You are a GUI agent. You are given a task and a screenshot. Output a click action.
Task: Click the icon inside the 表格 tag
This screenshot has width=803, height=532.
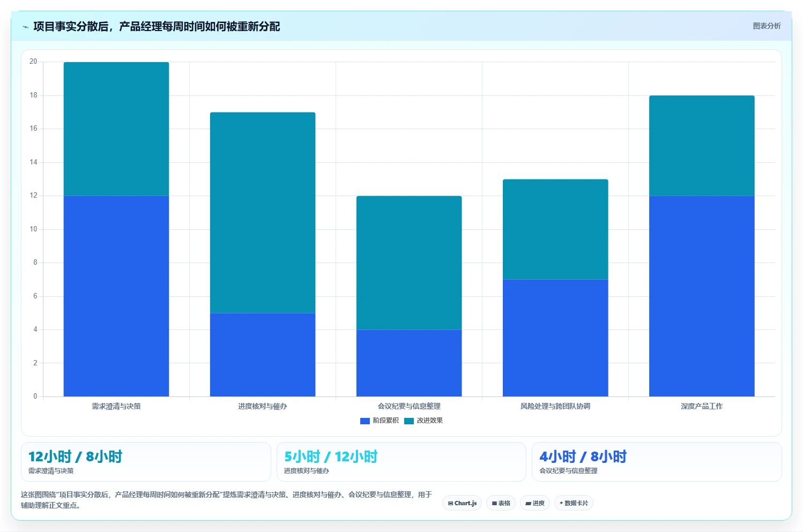point(494,504)
